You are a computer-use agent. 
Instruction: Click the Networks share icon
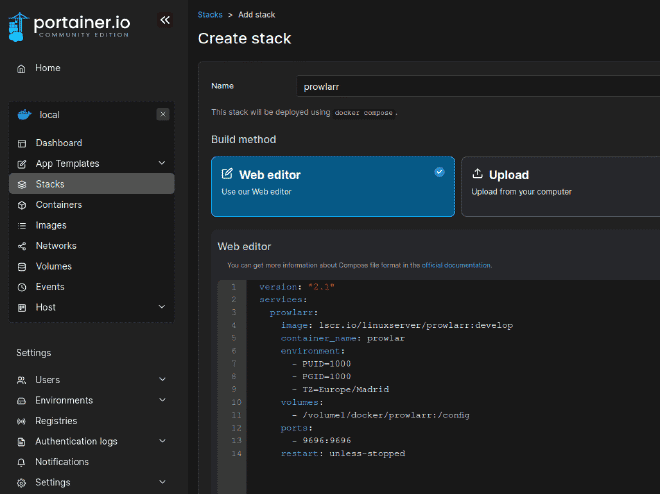pyautogui.click(x=22, y=246)
